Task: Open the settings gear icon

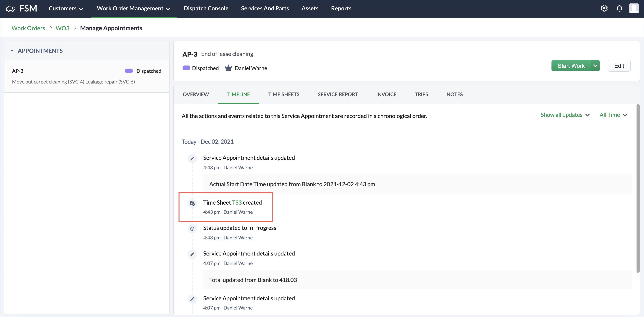Action: (604, 8)
